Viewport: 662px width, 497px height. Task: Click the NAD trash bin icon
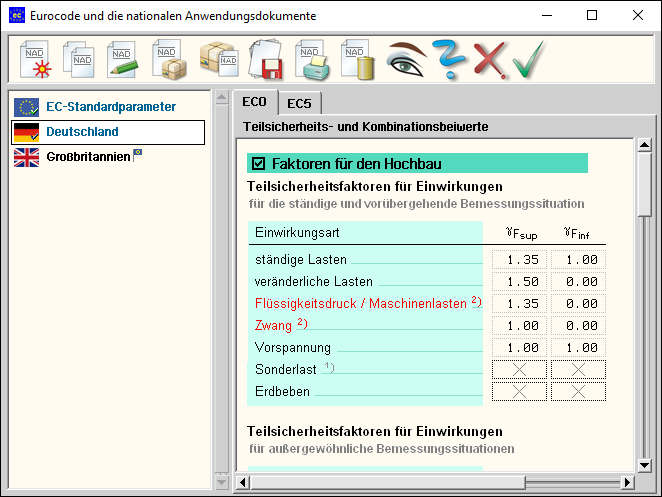point(359,59)
